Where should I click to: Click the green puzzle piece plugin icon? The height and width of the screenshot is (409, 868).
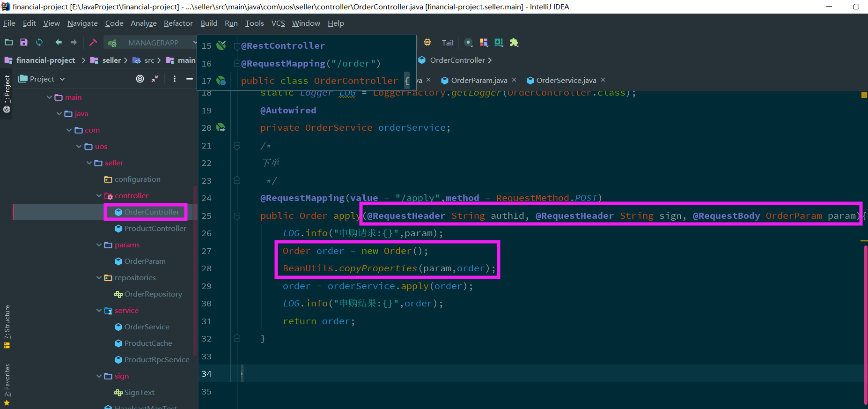coord(514,43)
